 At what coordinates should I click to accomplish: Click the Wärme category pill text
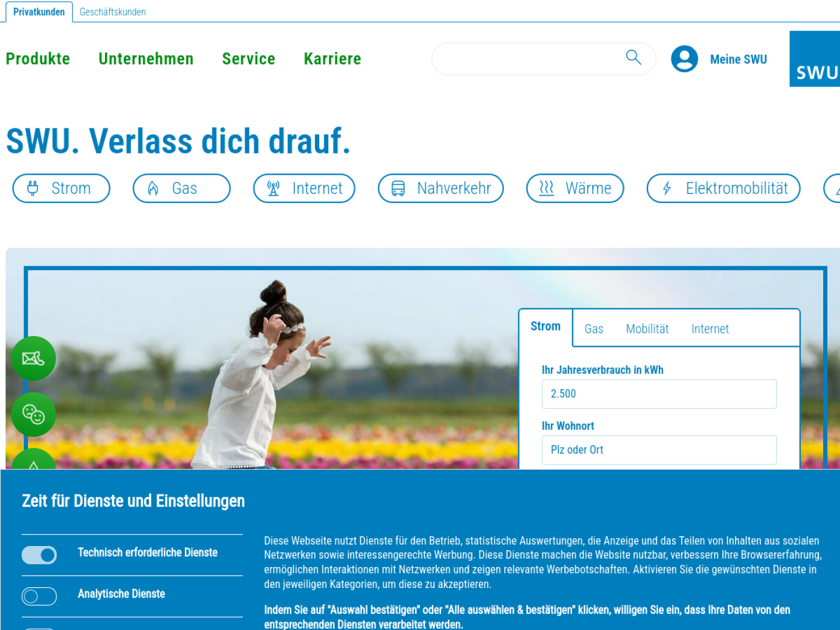click(x=589, y=188)
